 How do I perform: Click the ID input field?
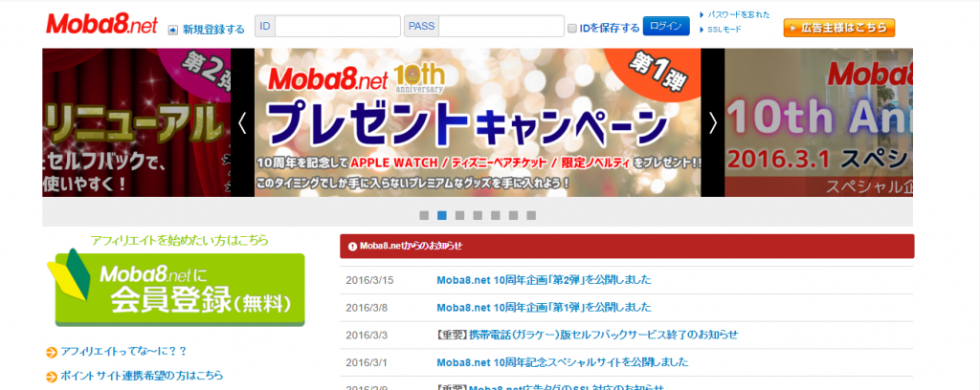point(338,26)
